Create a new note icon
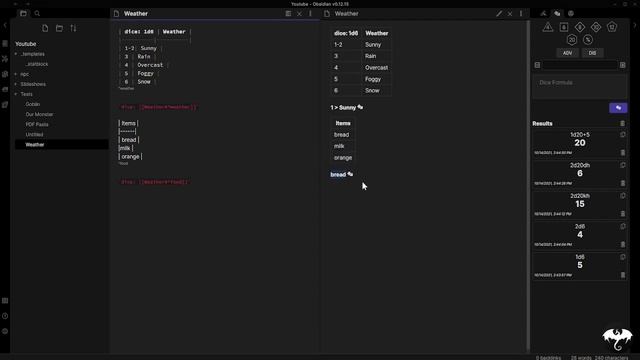Screen dimensions: 640x360 (45, 28)
